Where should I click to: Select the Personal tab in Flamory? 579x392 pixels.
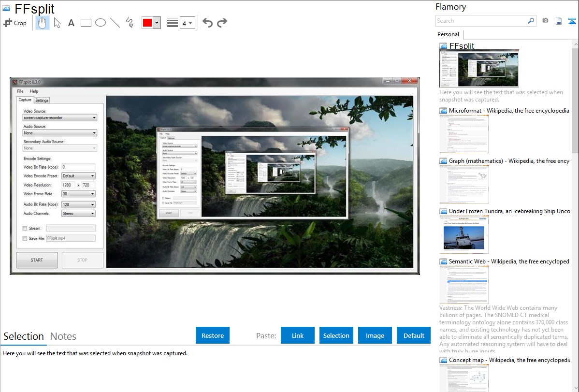tap(449, 34)
